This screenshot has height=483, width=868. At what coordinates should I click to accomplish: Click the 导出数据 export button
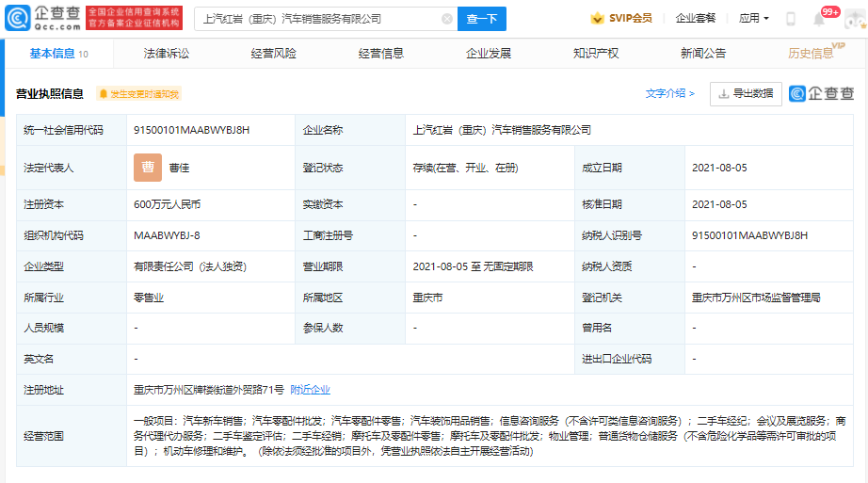coord(746,93)
